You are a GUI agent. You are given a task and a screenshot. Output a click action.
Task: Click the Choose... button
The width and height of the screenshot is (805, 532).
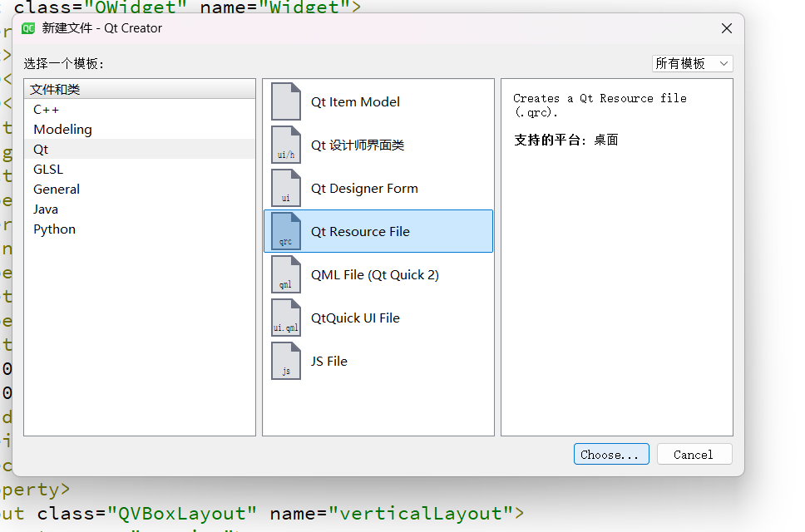point(611,455)
